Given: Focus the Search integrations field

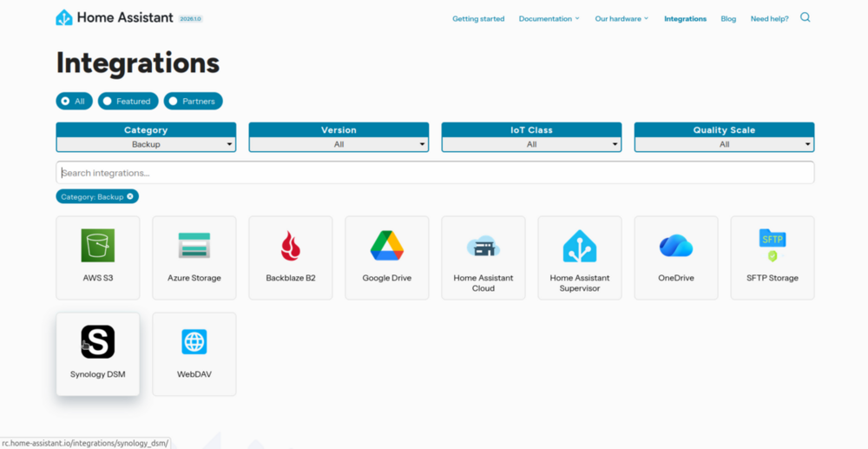Looking at the screenshot, I should point(435,173).
